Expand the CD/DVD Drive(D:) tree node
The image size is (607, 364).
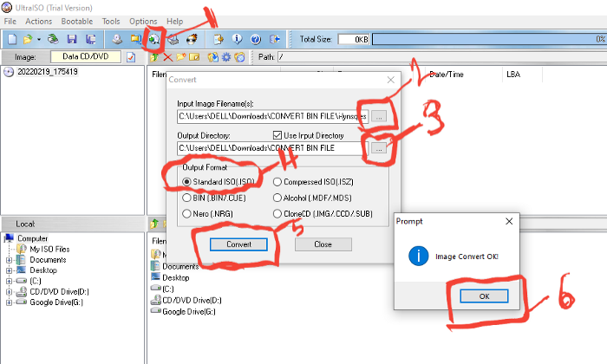click(9, 292)
